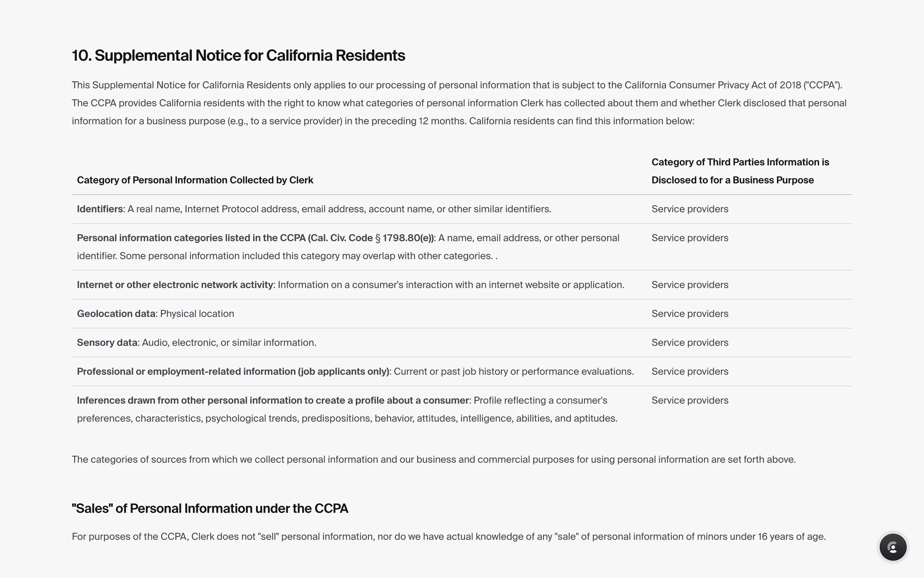Click Service providers in the Identifiers row

[x=690, y=209]
